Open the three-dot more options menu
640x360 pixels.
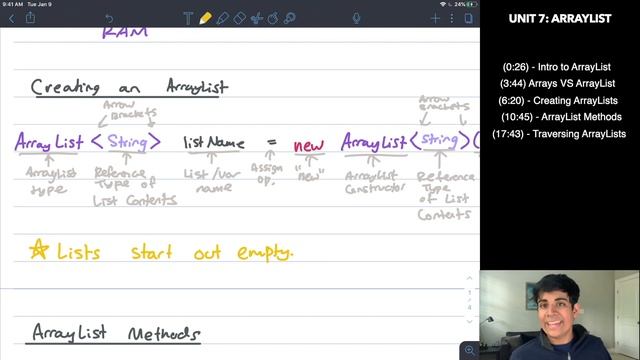(x=452, y=18)
